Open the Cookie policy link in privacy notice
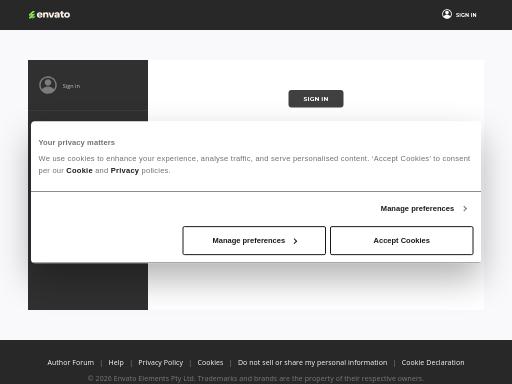The image size is (512, 384). click(79, 170)
